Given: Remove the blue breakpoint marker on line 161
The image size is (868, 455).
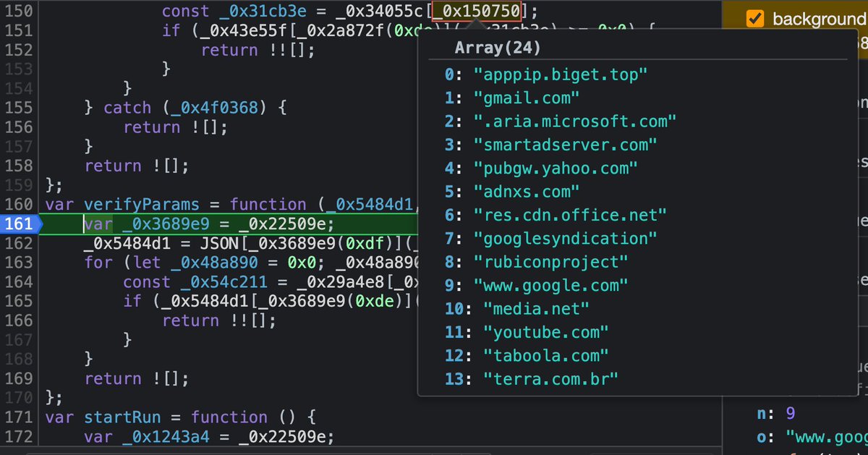Looking at the screenshot, I should click(x=20, y=224).
